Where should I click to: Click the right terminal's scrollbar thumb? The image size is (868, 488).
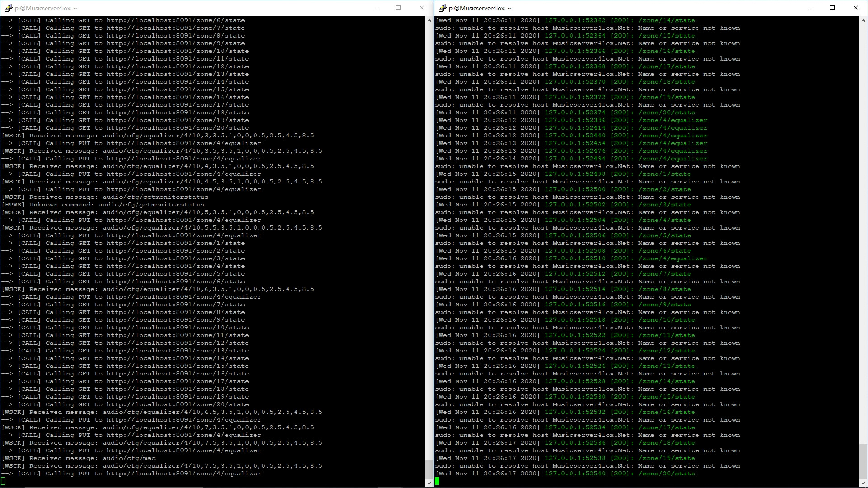(x=863, y=461)
